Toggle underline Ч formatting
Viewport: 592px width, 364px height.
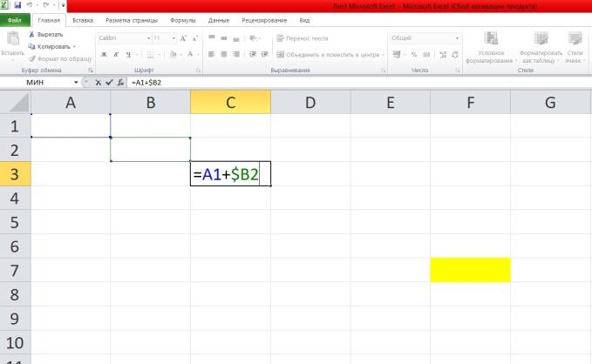click(x=128, y=55)
